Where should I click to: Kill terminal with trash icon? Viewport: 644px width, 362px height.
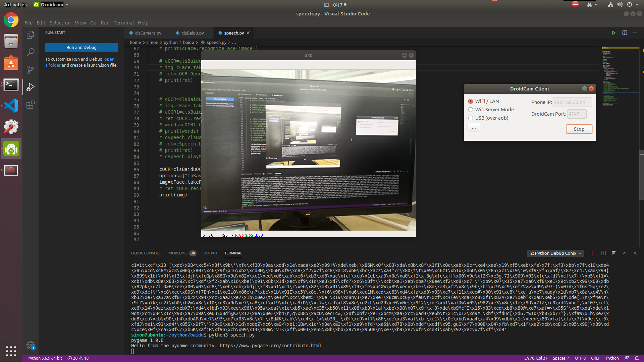tap(613, 253)
